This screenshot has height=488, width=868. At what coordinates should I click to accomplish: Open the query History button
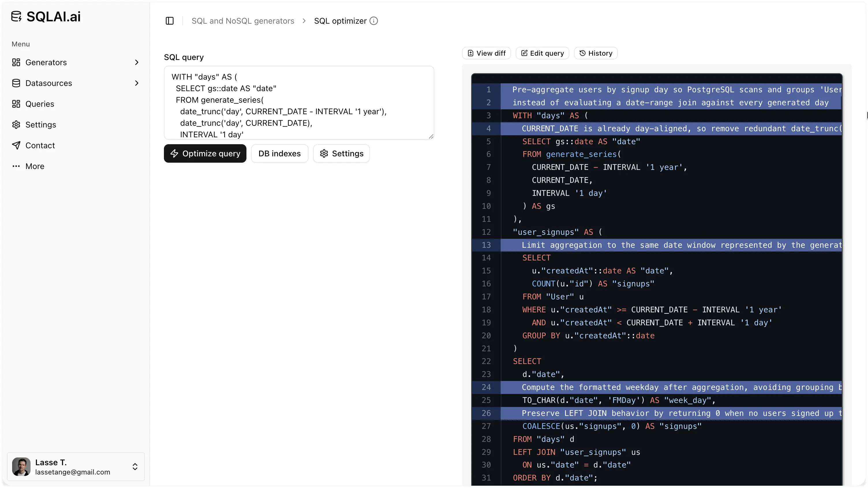point(596,53)
